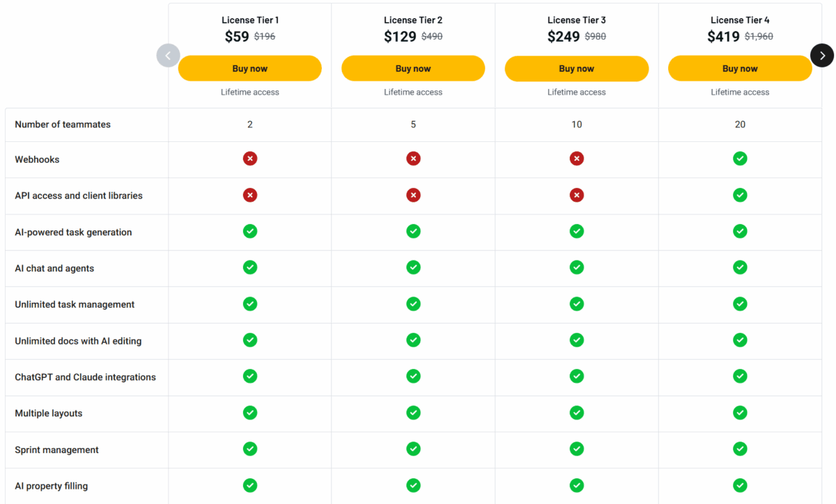836x504 pixels.
Task: Click Multiple layouts check in Tier 2
Action: tap(413, 413)
